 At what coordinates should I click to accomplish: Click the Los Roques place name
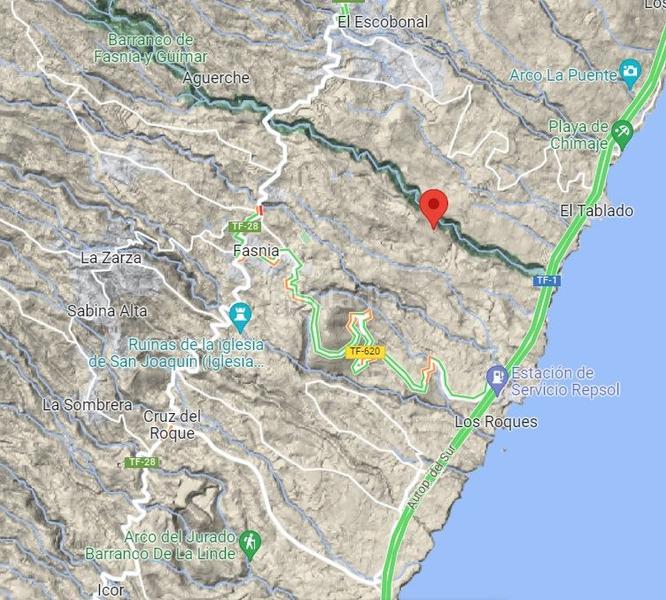[x=496, y=422]
